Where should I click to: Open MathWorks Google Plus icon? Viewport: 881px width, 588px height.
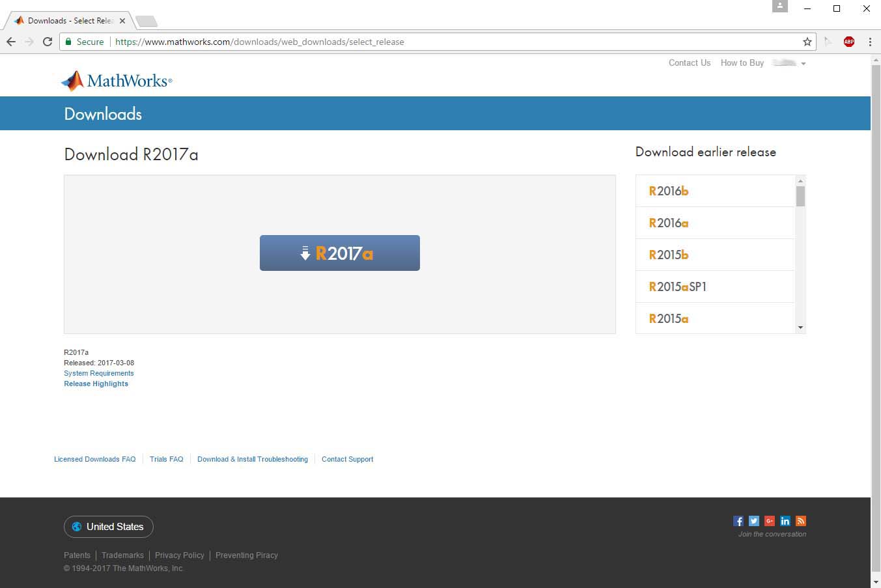pyautogui.click(x=769, y=521)
